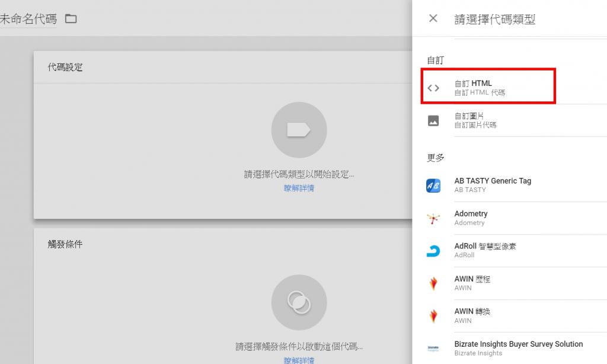Screen dimensions: 607x364
Task: Click the AdRoll logo icon
Action: [x=433, y=251]
